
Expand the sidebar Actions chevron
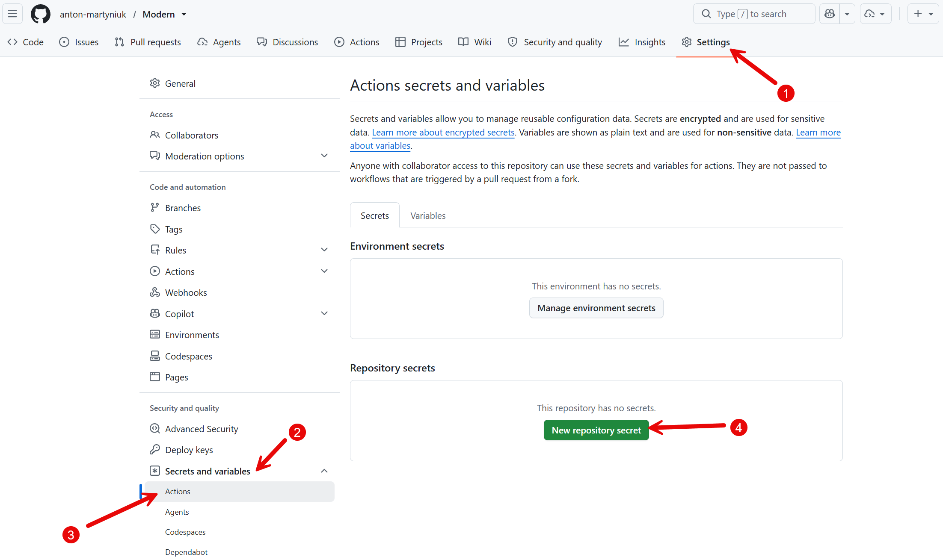tap(324, 271)
